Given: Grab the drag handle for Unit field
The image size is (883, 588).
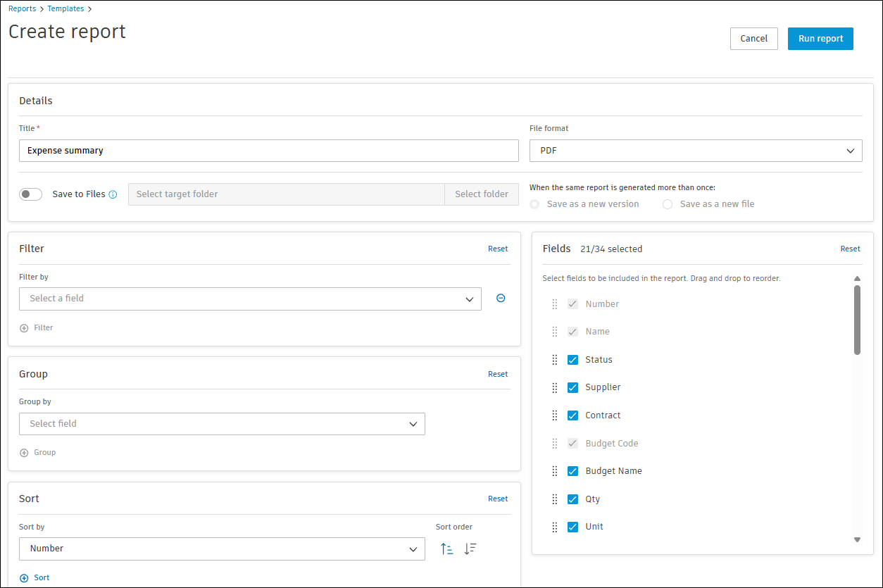Looking at the screenshot, I should pyautogui.click(x=554, y=527).
